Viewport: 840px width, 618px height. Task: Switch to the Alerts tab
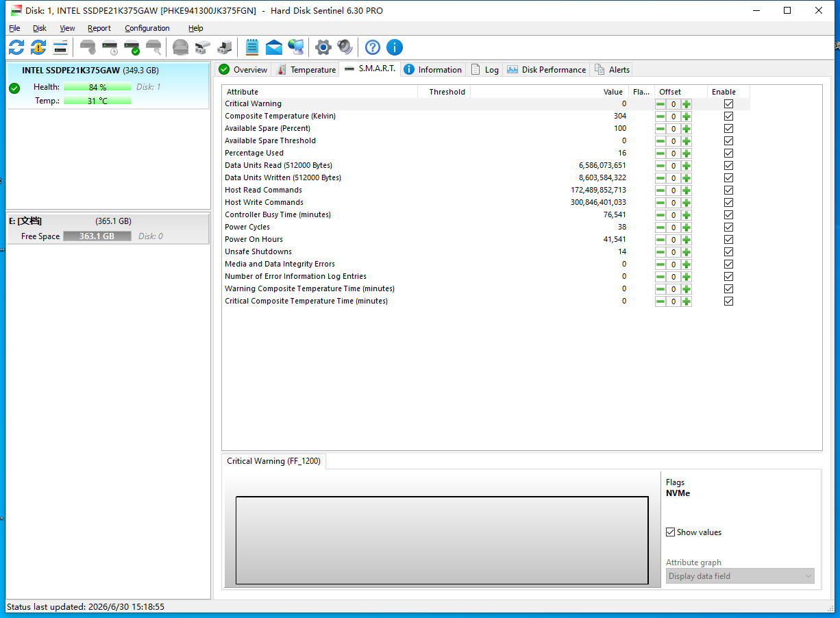(x=612, y=70)
